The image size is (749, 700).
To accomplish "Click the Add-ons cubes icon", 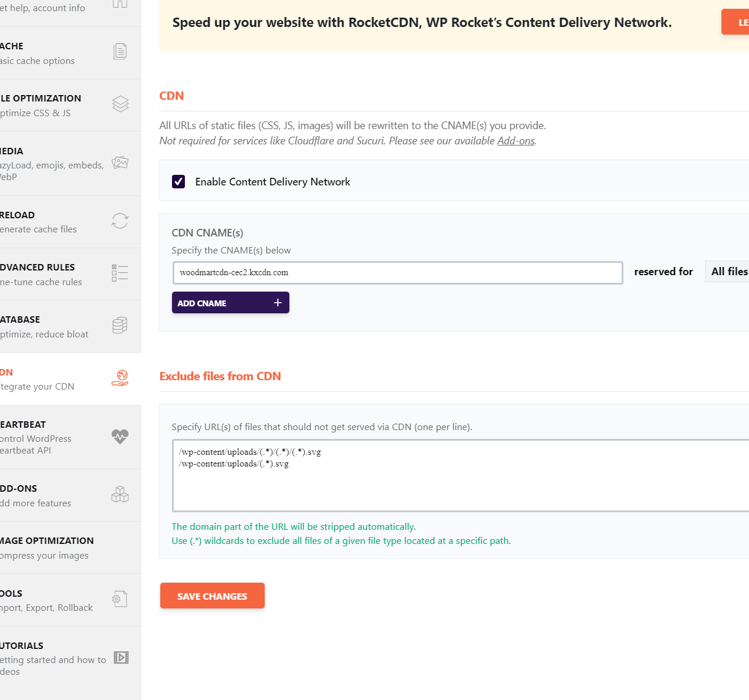I will point(120,495).
